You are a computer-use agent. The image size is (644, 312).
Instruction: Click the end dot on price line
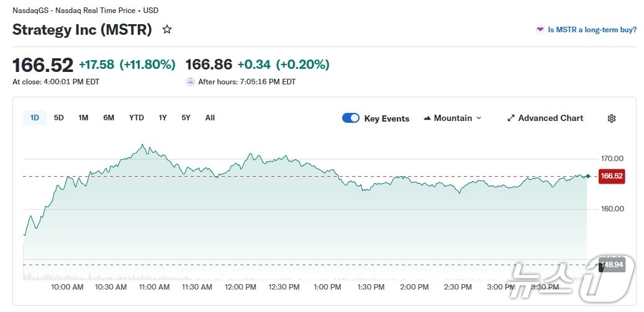(587, 176)
